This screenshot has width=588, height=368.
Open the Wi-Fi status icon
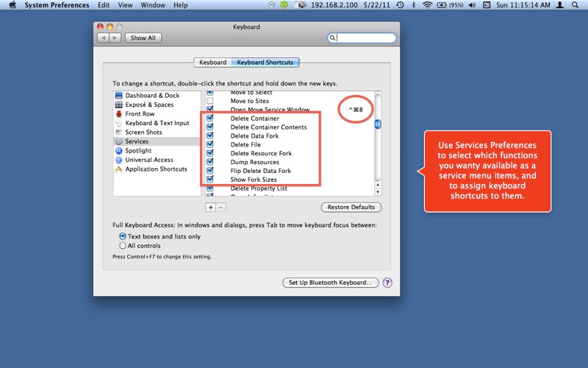point(427,5)
